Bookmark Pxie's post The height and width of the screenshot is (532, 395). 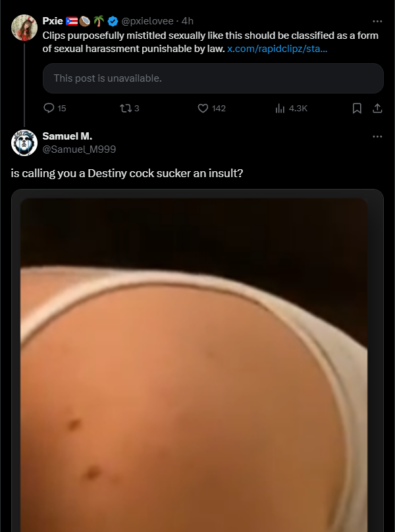357,108
